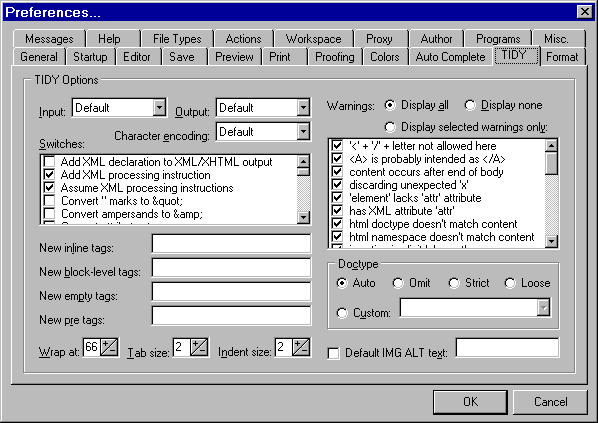The image size is (598, 423).
Task: Select 'Display none' warnings option
Action: tap(470, 105)
